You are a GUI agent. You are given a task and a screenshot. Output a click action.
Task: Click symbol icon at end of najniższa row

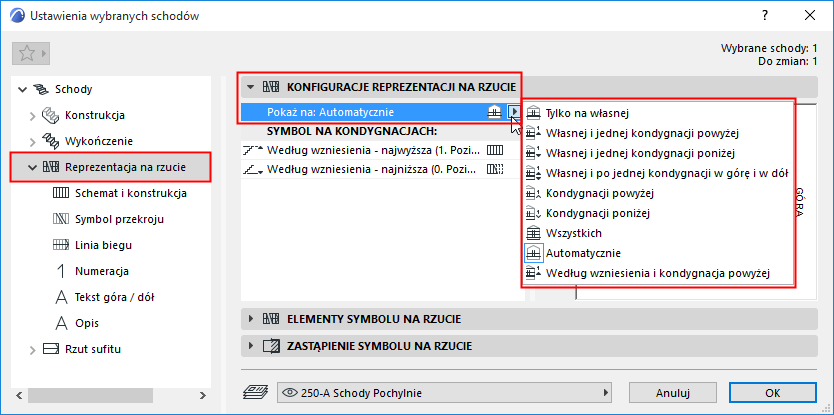point(495,170)
